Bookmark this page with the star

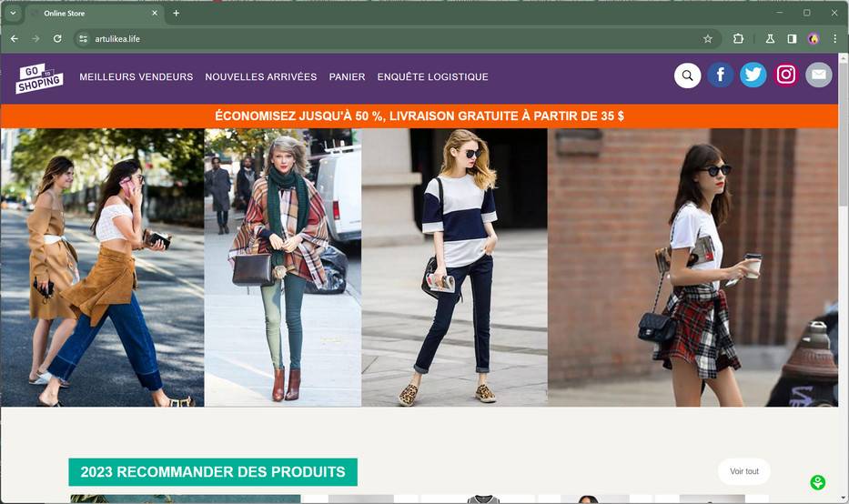pyautogui.click(x=708, y=39)
